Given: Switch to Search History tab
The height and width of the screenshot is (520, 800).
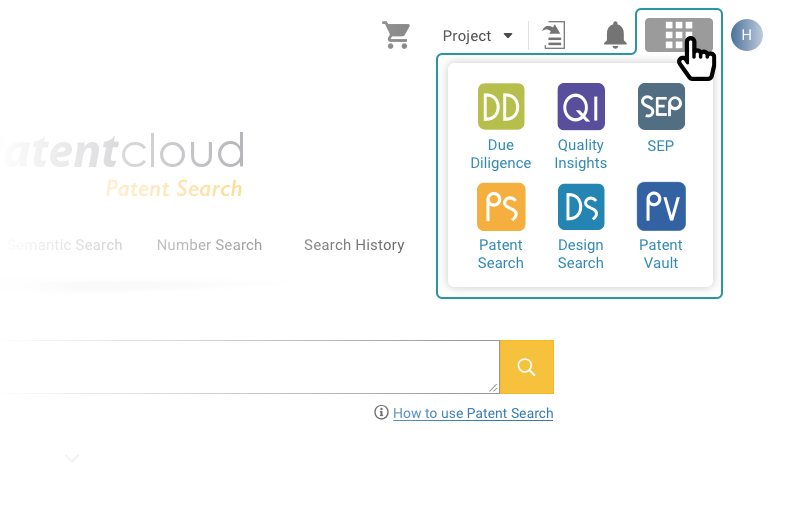Looking at the screenshot, I should (354, 245).
